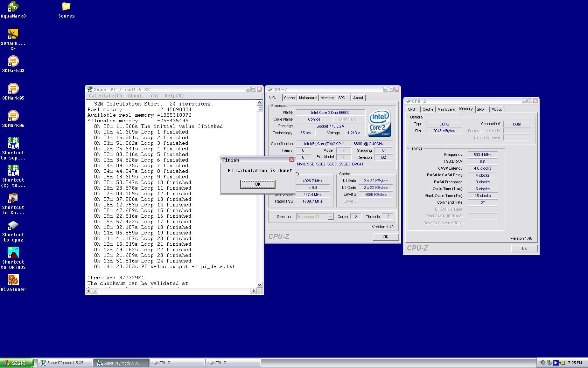Click the Super PI vertical scrollbar up arrow

tap(260, 103)
